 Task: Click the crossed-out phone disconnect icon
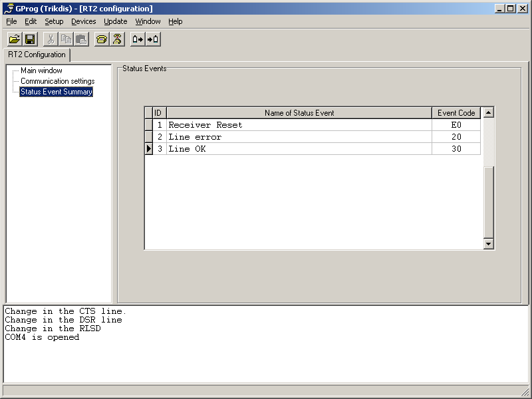116,39
